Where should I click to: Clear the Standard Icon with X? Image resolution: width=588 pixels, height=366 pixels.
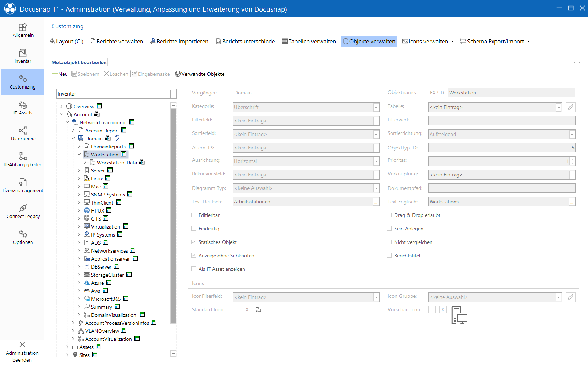[x=247, y=309]
